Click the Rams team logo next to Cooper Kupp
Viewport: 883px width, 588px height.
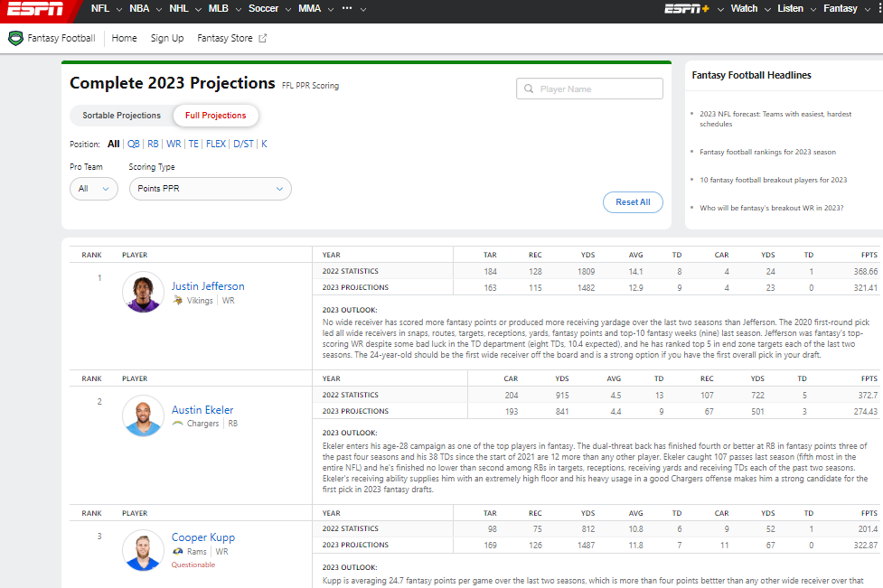coord(180,551)
